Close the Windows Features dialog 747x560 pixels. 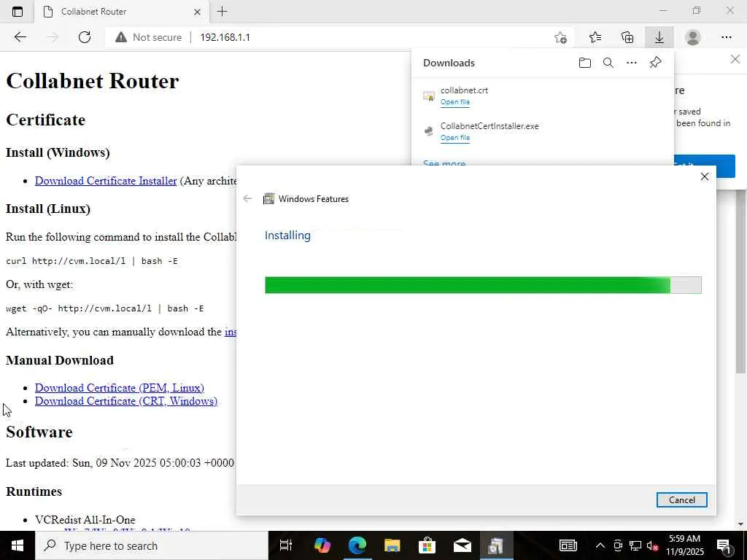705,176
